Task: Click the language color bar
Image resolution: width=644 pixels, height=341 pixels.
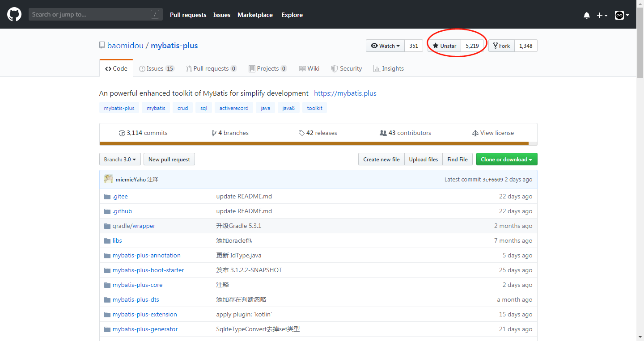Action: [x=313, y=144]
